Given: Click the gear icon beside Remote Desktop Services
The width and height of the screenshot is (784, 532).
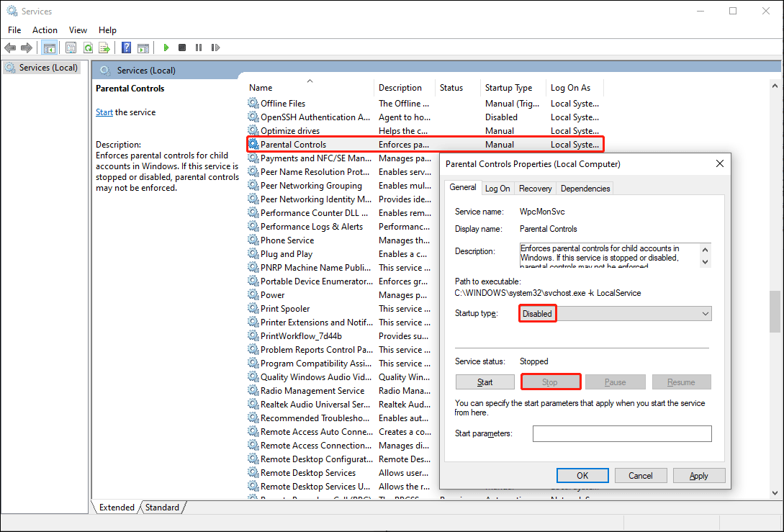Looking at the screenshot, I should [x=253, y=472].
